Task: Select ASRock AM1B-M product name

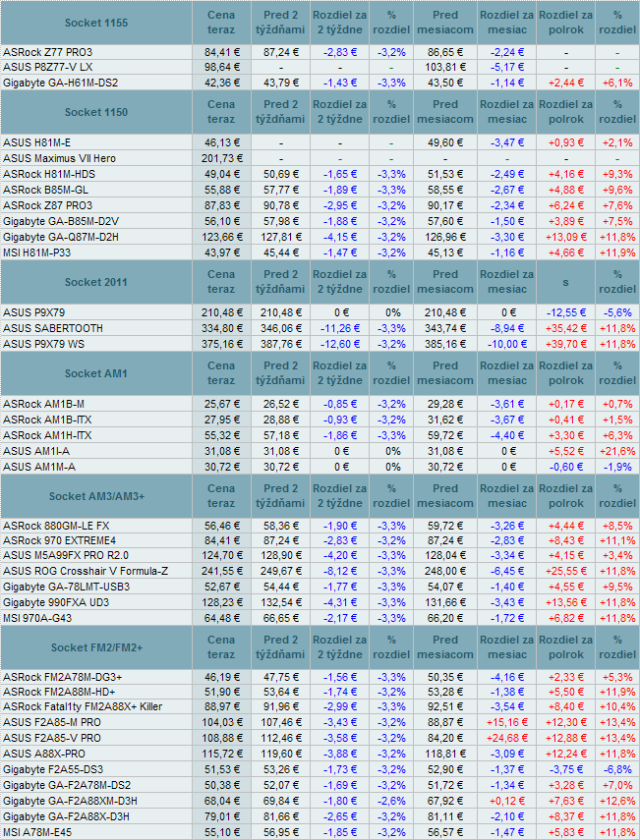Action: pos(43,404)
